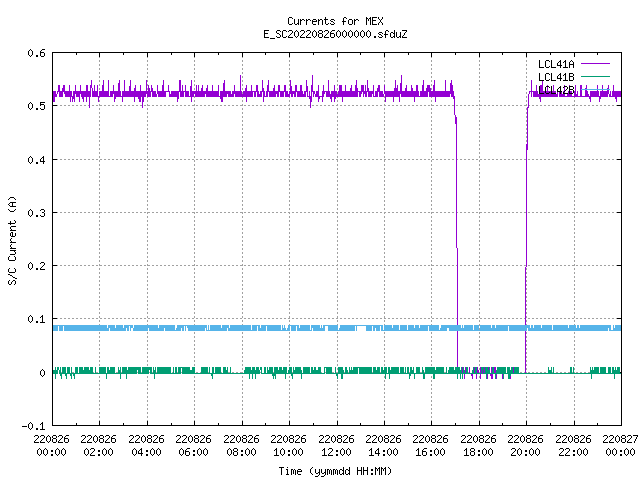The height and width of the screenshot is (480, 640).
Task: Click the x-axis tick '220826 22:00'
Action: click(573, 445)
